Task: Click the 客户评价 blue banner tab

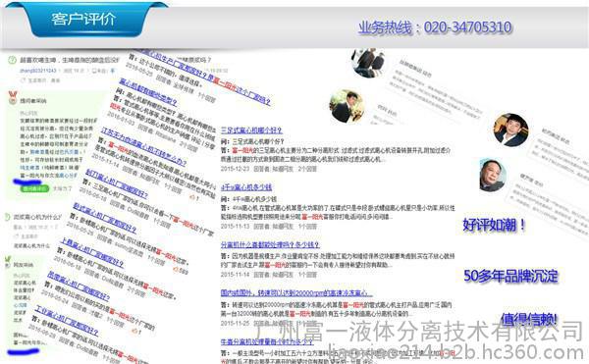Action: coord(83,19)
